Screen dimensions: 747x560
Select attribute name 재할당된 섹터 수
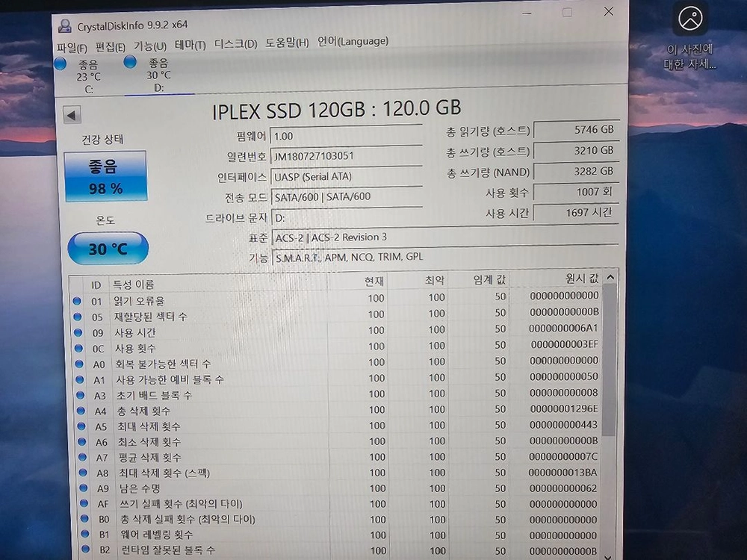pos(151,317)
